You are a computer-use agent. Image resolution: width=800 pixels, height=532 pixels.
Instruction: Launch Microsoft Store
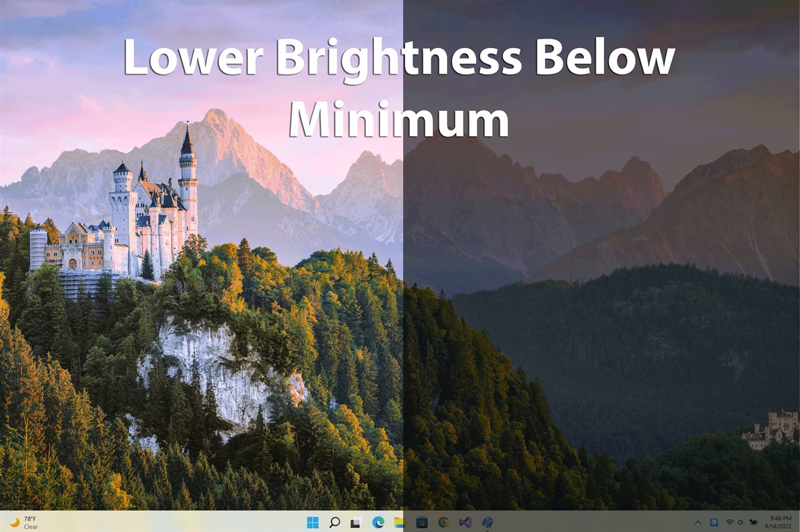pos(421,522)
